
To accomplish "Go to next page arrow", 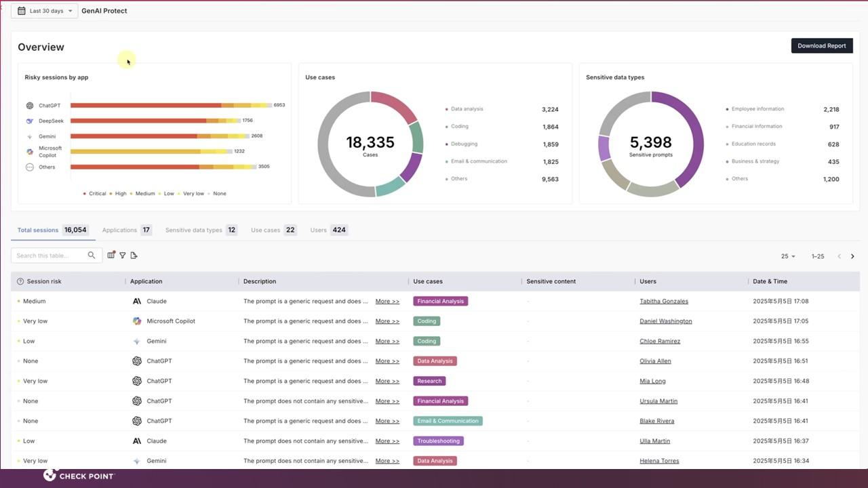I will pos(852,256).
